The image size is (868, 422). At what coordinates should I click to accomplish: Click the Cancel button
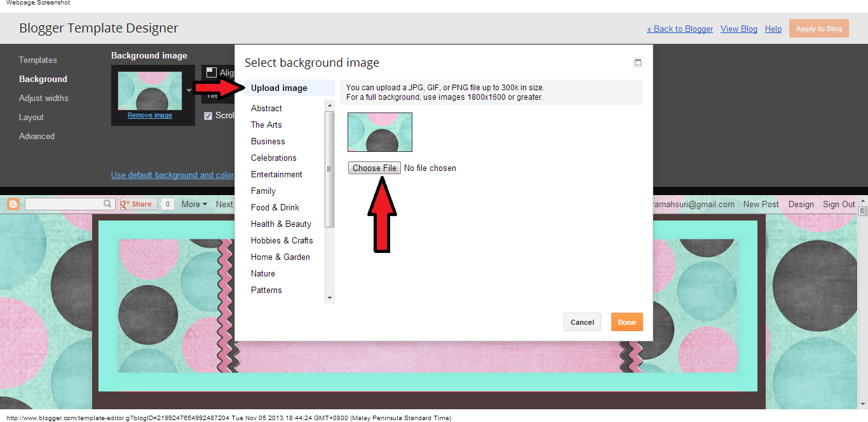(x=582, y=322)
